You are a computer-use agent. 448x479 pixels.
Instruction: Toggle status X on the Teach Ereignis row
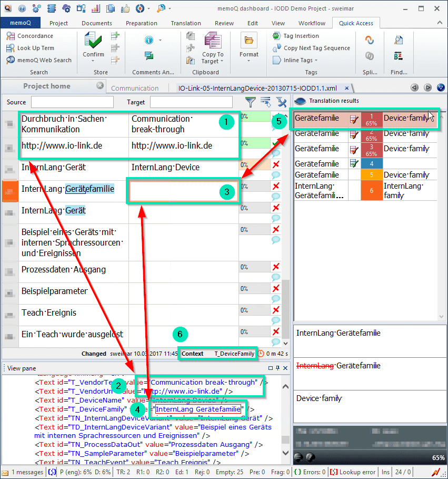click(x=276, y=310)
